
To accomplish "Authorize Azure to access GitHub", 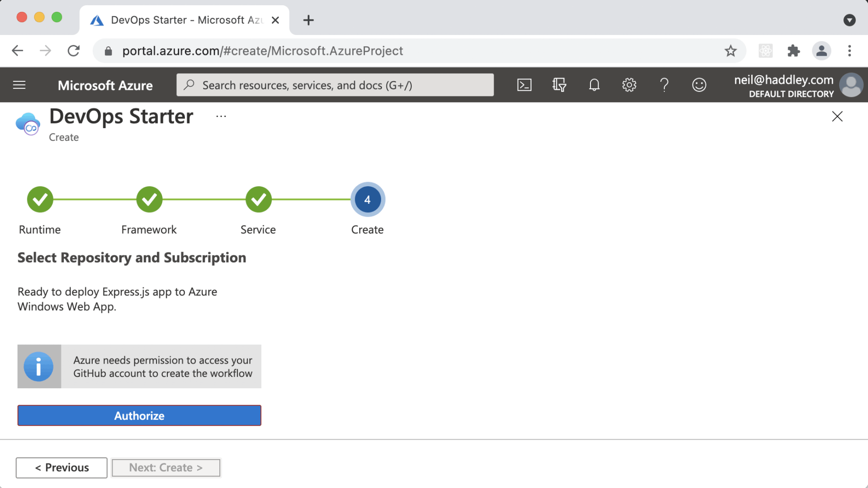I will coord(139,416).
